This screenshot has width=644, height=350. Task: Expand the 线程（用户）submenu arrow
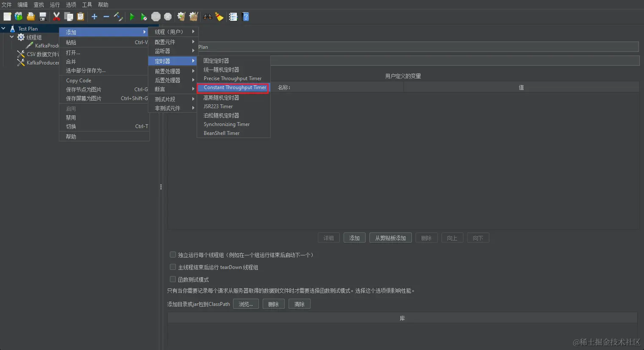193,31
